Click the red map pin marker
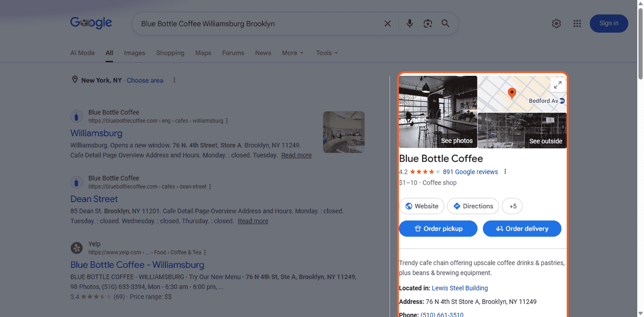644x317 pixels. click(512, 94)
